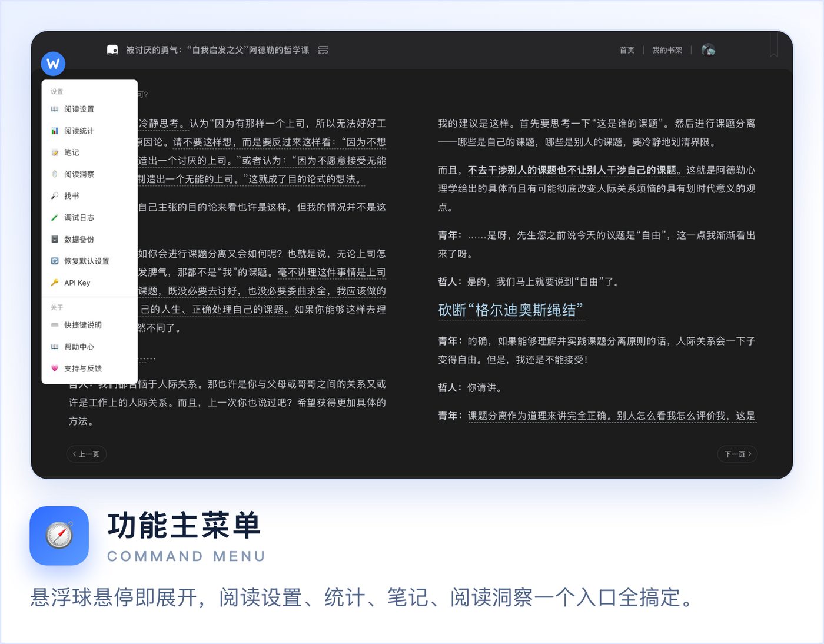Open 调试日志 menu entry
824x644 pixels.
click(89, 218)
